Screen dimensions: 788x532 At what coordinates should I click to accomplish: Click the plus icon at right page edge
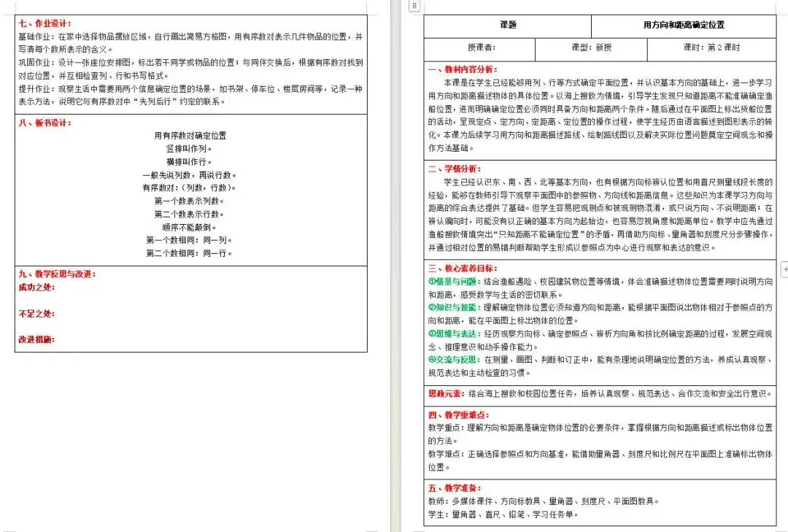(784, 269)
